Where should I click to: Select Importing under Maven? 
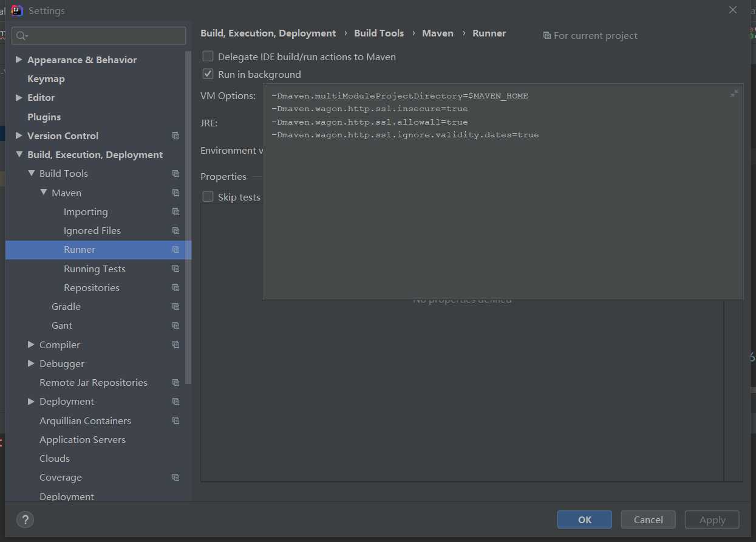86,211
